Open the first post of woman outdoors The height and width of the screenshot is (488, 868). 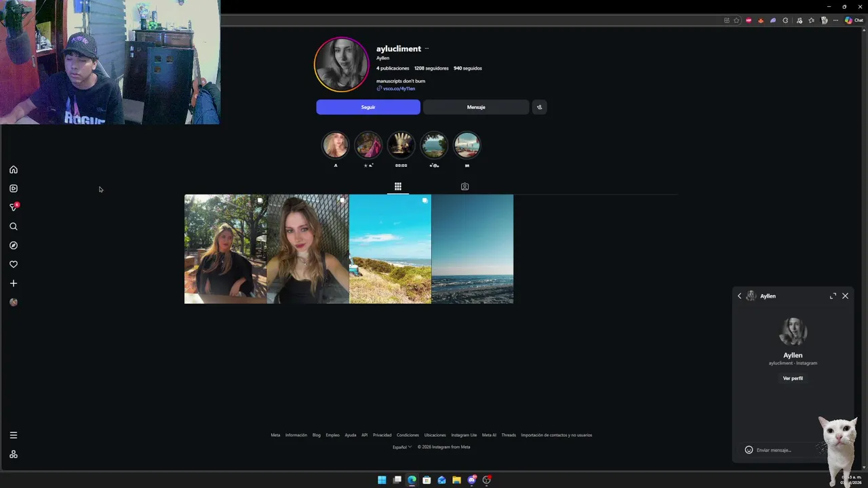click(225, 249)
